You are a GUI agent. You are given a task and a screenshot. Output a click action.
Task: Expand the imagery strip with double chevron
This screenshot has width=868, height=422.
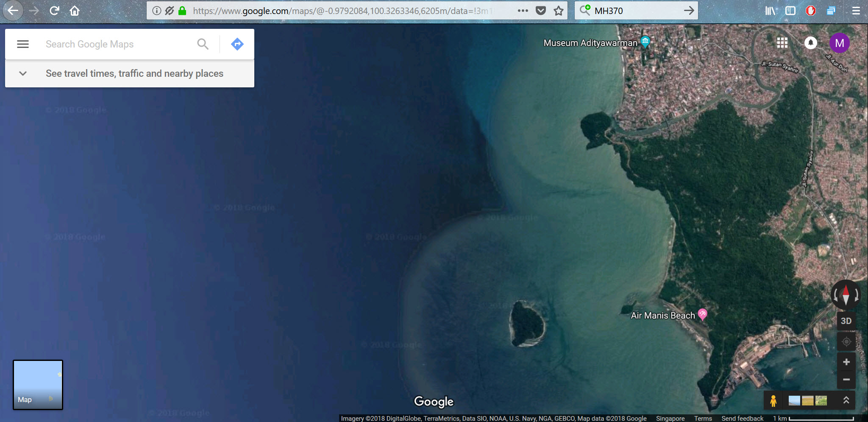coord(846,400)
